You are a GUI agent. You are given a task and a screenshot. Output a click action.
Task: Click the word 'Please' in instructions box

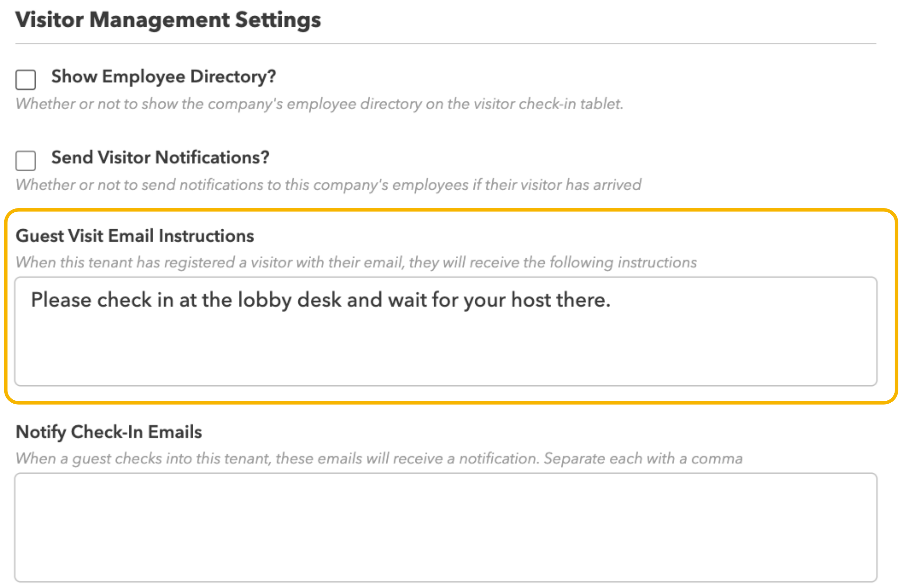pos(61,300)
